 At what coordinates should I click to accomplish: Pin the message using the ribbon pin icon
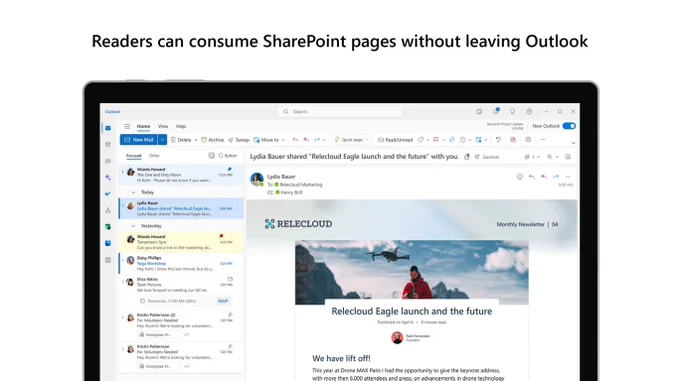click(452, 140)
